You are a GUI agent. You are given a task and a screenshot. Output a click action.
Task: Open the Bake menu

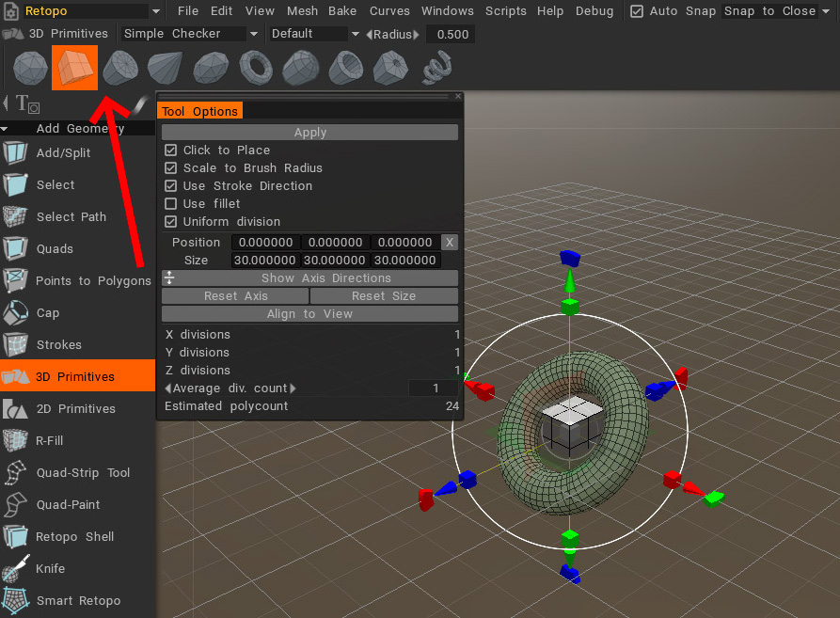point(341,11)
